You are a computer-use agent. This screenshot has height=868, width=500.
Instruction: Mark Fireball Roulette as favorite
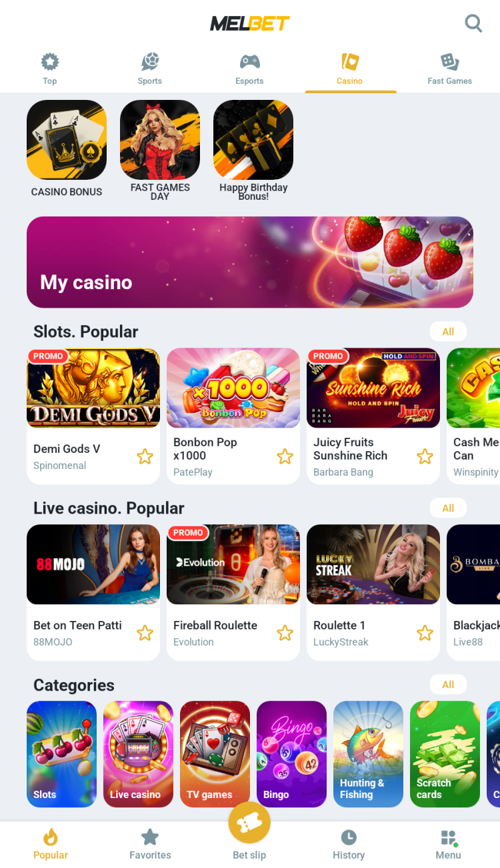(285, 633)
